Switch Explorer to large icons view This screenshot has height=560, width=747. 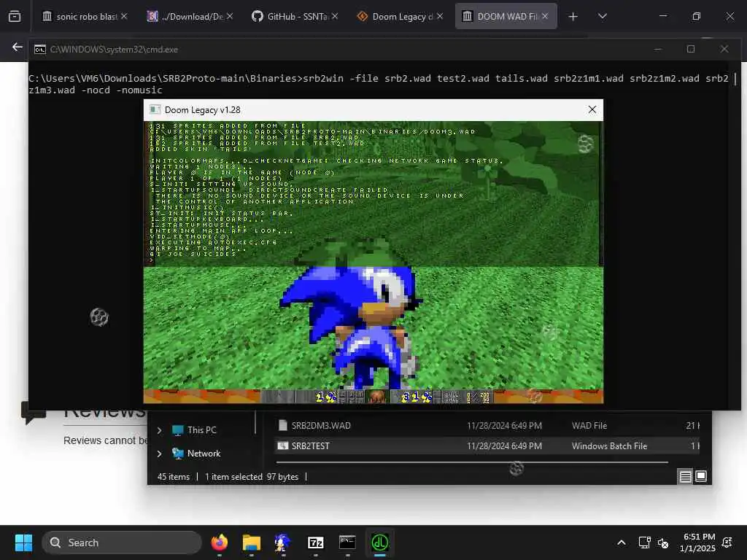click(x=701, y=476)
